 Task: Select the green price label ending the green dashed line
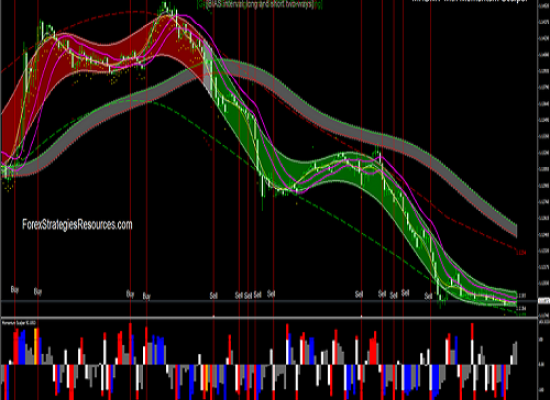tap(522, 314)
